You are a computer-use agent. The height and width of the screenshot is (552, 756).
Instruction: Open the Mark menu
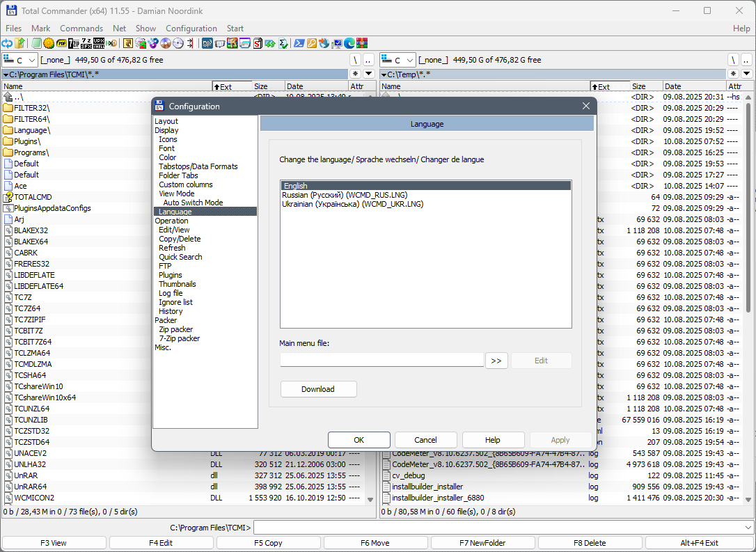tap(41, 29)
